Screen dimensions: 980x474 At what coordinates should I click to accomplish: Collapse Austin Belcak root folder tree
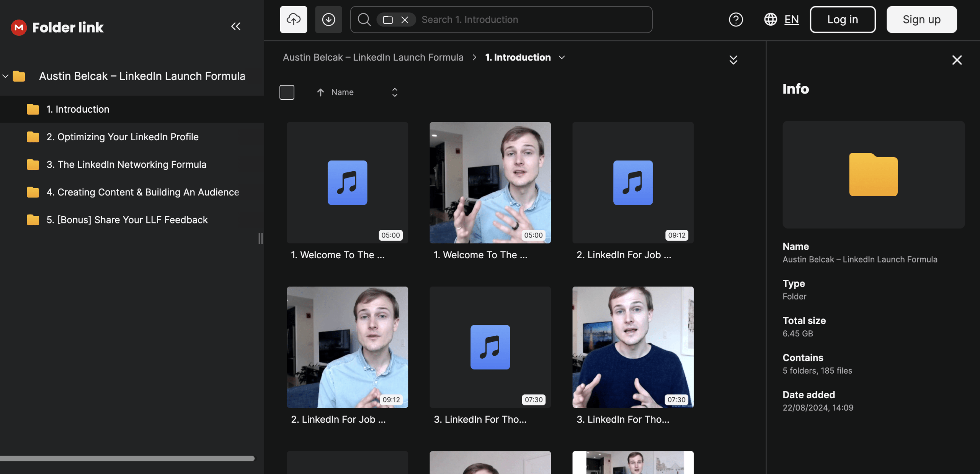click(x=5, y=76)
